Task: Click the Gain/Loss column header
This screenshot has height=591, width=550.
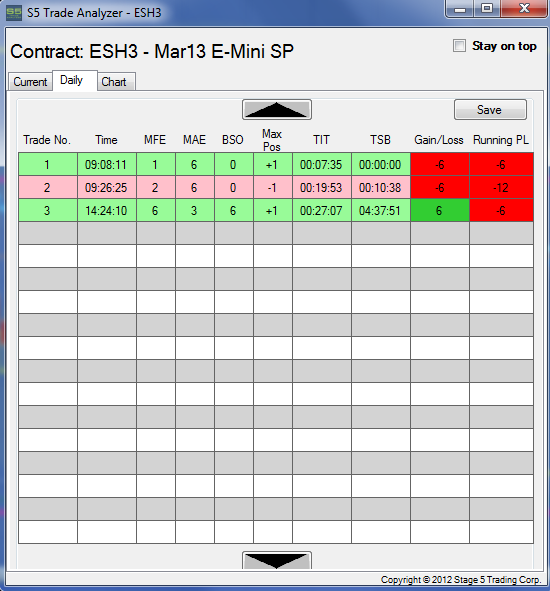Action: tap(439, 140)
